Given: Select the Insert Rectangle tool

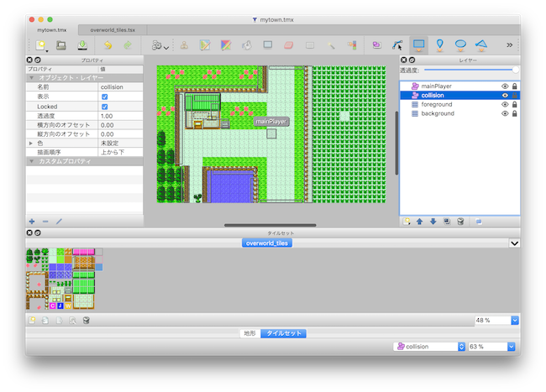Looking at the screenshot, I should coord(418,45).
